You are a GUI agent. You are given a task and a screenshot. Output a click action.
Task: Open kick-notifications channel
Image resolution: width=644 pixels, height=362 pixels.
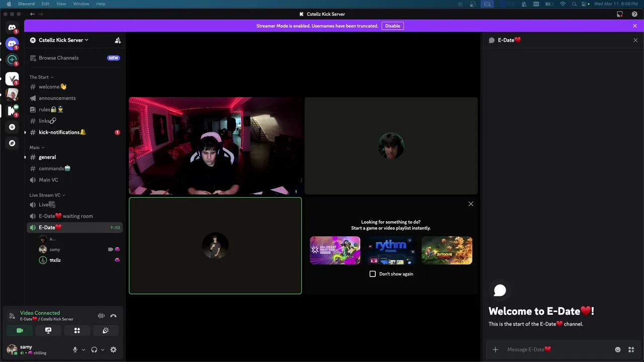[x=74, y=132]
